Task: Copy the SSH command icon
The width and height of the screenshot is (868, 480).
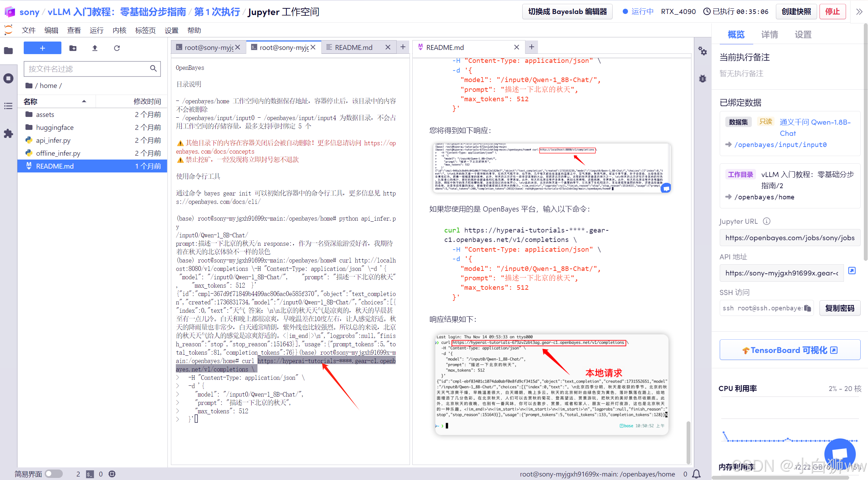Action: (807, 308)
